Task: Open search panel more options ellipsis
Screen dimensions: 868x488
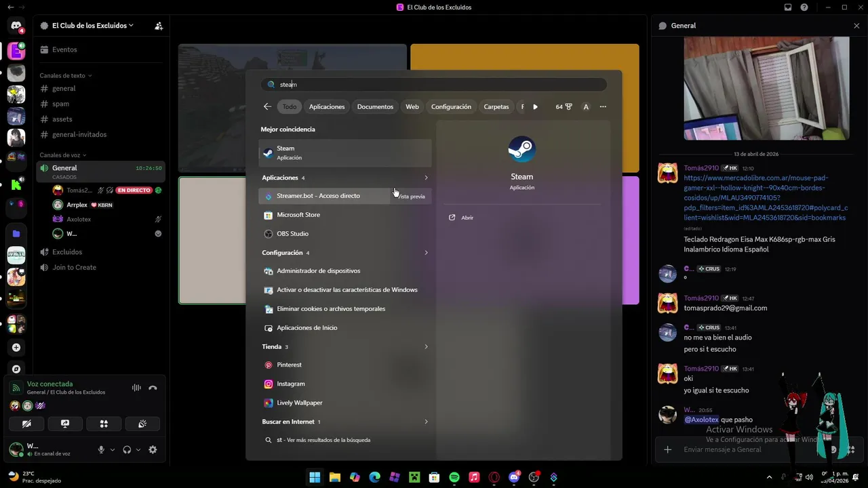Action: pos(603,106)
